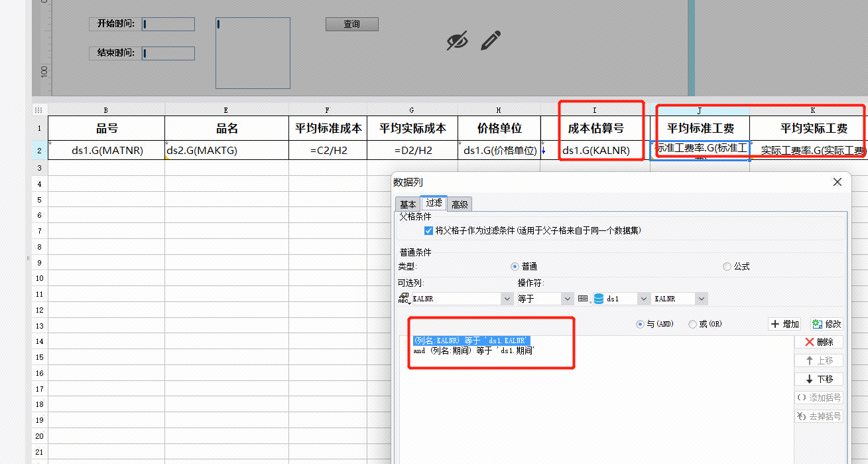The width and height of the screenshot is (868, 464).
Task: Click cell 标准工费率.G in column J
Action: [x=700, y=150]
